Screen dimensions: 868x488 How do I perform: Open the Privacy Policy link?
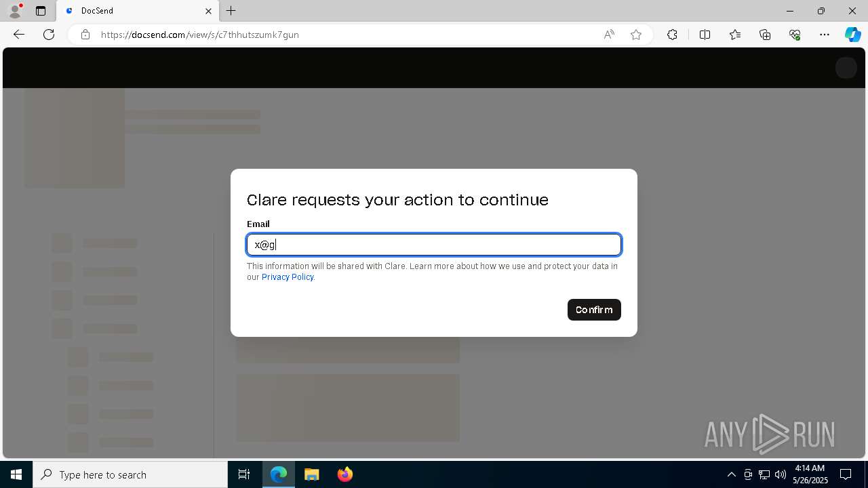(x=288, y=277)
